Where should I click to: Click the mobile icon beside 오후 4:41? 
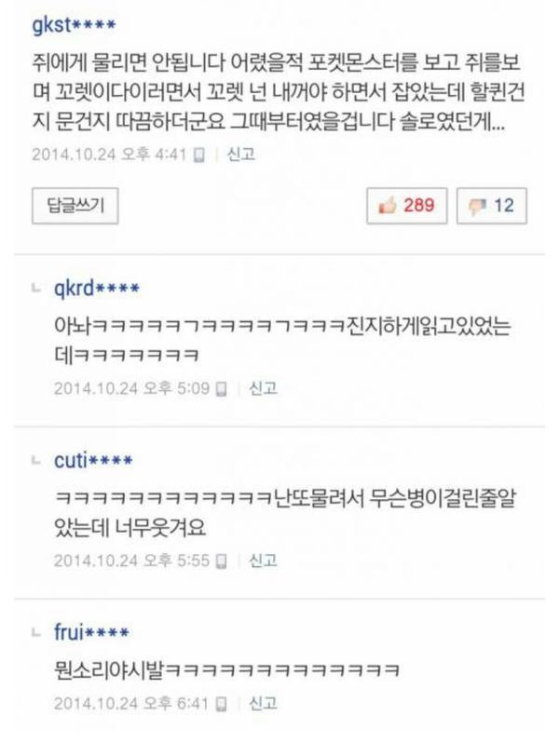point(198,155)
